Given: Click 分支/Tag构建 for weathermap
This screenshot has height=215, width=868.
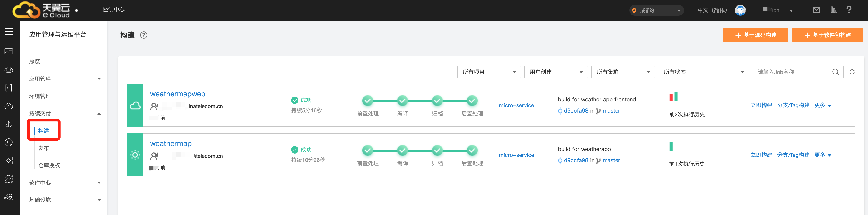Looking at the screenshot, I should pos(793,155).
